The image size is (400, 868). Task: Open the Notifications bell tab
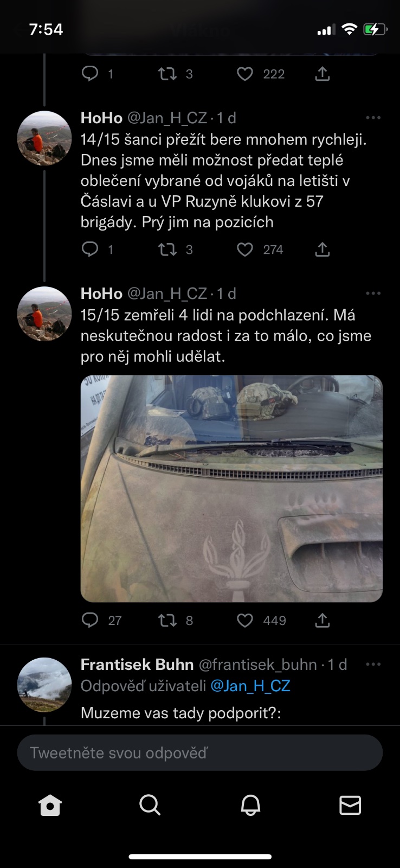point(250,805)
